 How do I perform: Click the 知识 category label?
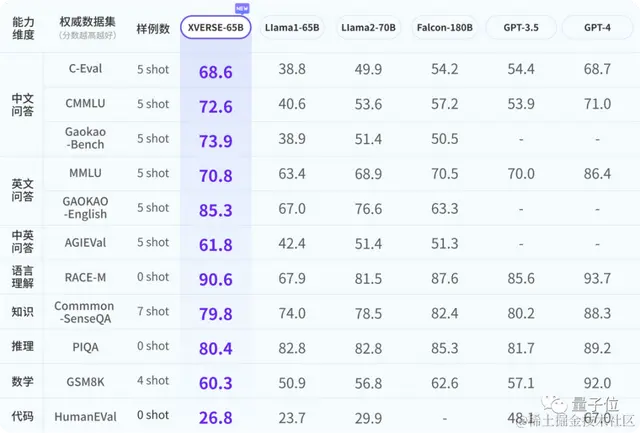tap(22, 312)
